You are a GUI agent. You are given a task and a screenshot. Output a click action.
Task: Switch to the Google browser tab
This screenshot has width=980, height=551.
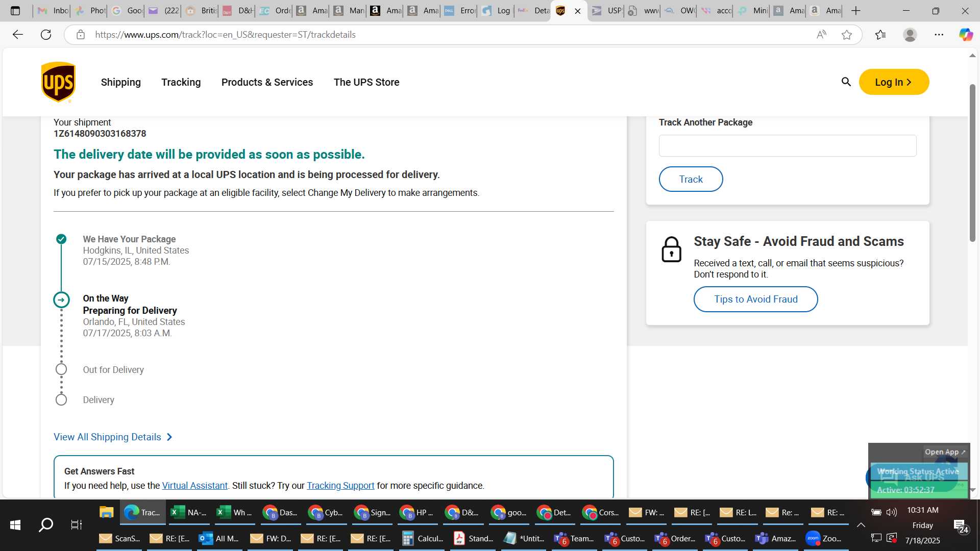pos(126,11)
